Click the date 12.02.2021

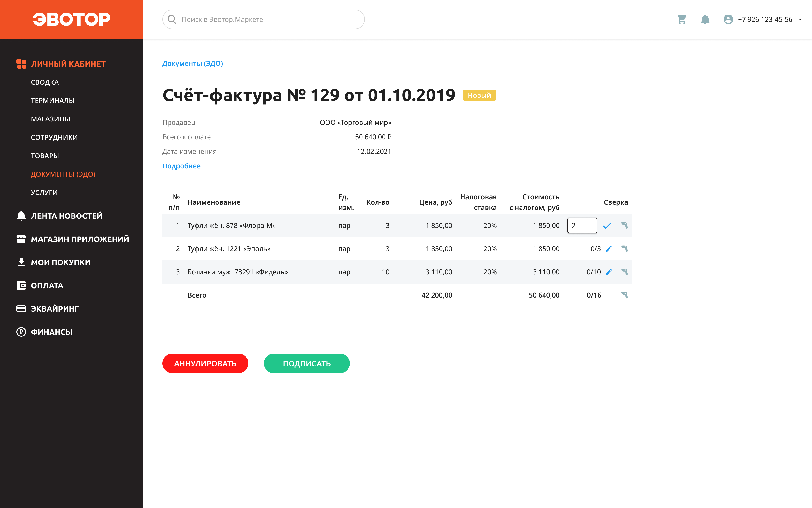[374, 151]
